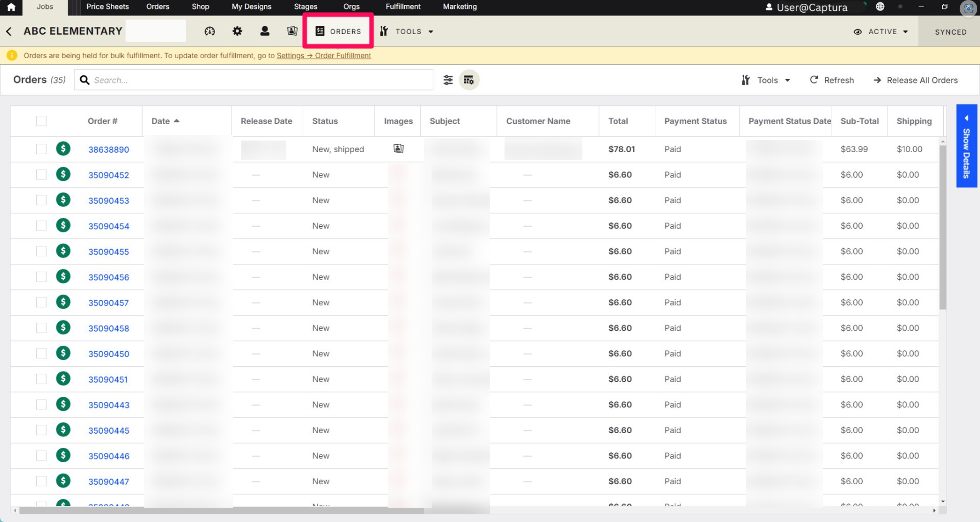Click the scroll-down arrow of the table
This screenshot has height=522, width=980.
[x=943, y=501]
